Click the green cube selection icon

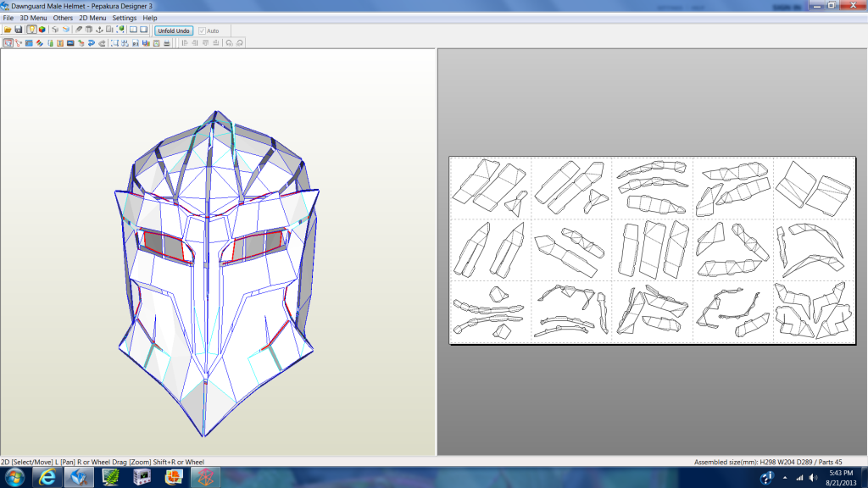tap(120, 30)
